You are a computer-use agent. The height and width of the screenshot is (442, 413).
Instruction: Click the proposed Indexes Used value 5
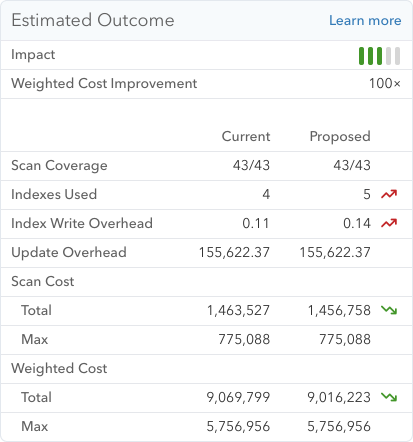click(x=367, y=194)
